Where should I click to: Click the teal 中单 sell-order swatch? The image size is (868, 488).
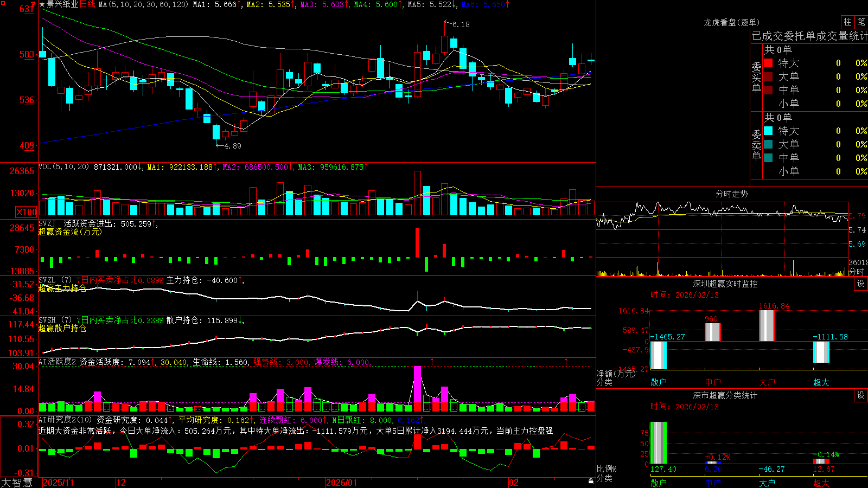tap(768, 158)
